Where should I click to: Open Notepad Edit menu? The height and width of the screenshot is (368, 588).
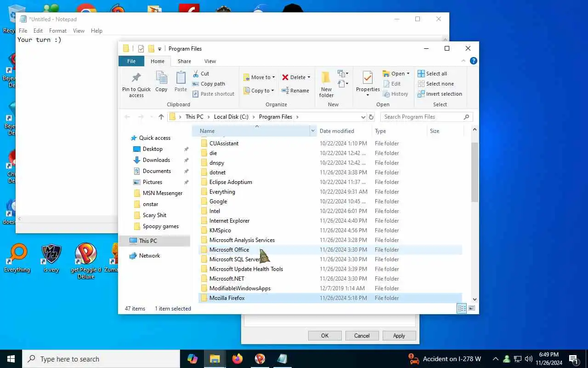coord(38,31)
